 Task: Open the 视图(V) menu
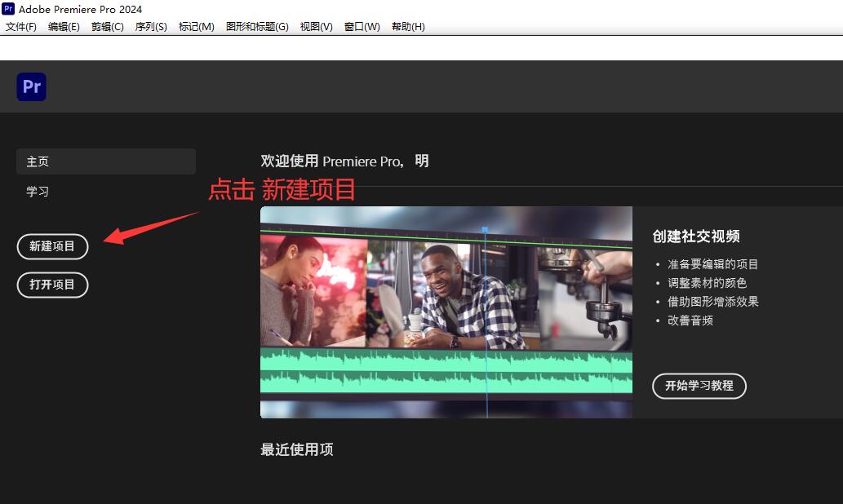[x=316, y=26]
